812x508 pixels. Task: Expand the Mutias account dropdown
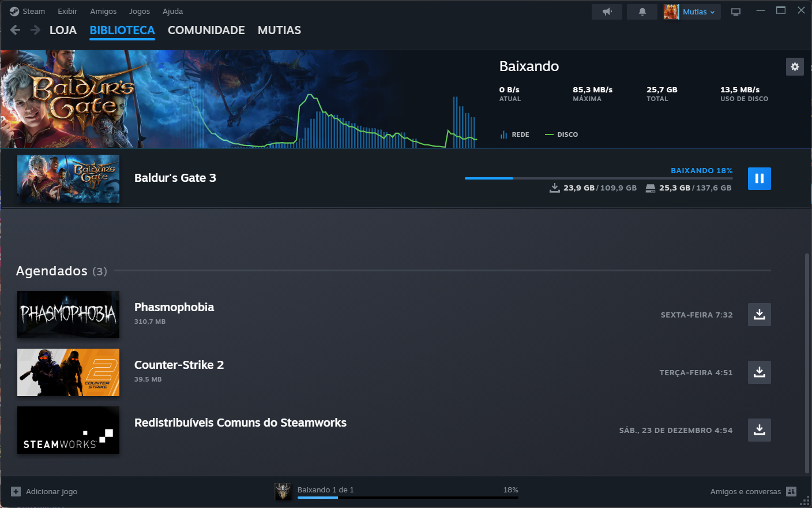tap(699, 12)
